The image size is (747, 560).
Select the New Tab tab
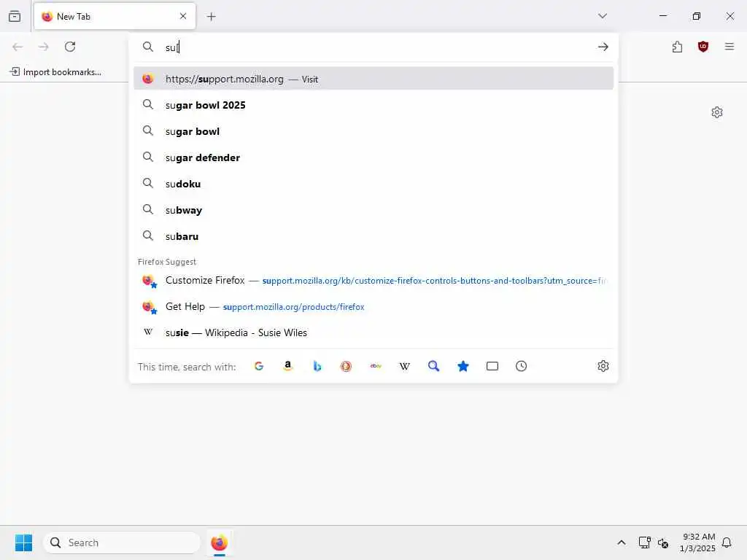(x=115, y=16)
